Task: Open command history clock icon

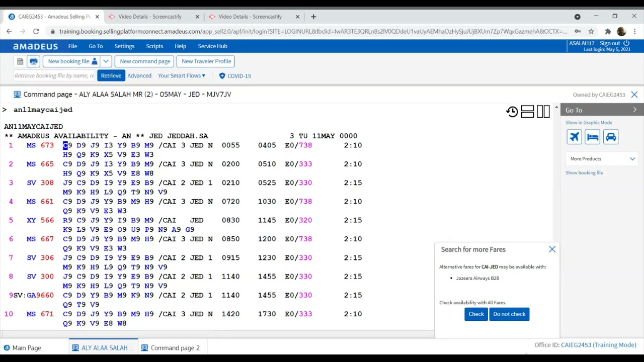Action: [512, 112]
